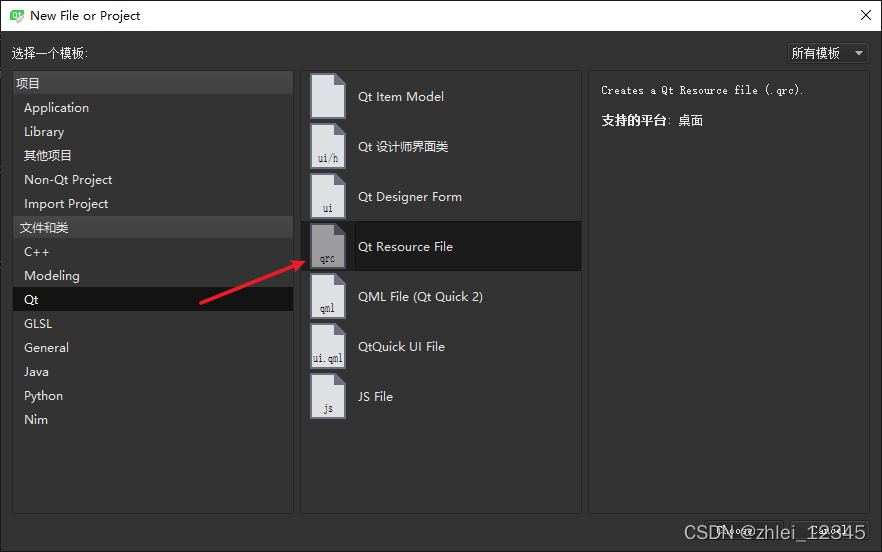
Task: Choose the Qt Resource File template label
Action: [x=405, y=246]
